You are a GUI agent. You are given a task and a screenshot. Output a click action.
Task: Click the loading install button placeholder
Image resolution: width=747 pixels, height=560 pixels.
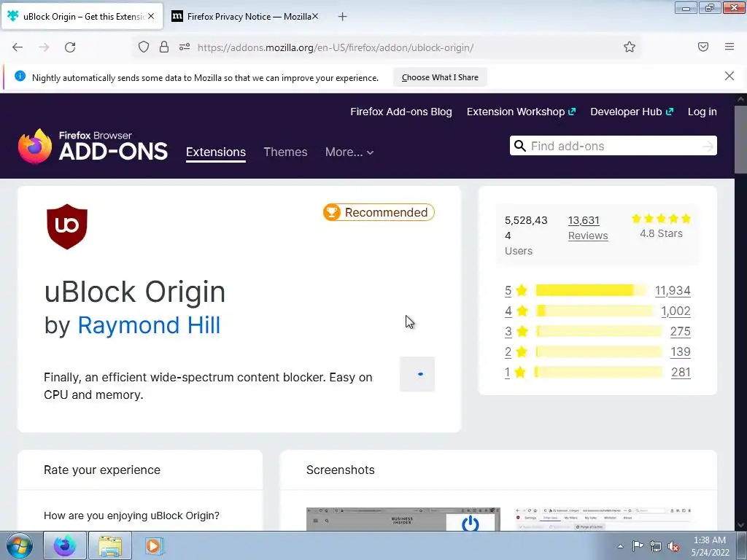[x=417, y=374]
